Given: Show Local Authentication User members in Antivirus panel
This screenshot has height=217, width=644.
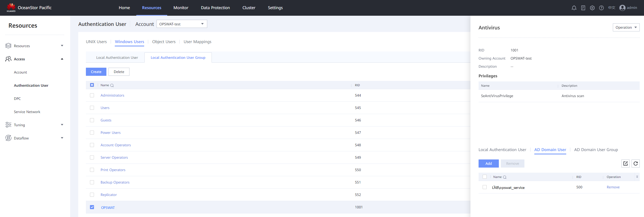Looking at the screenshot, I should [502, 150].
